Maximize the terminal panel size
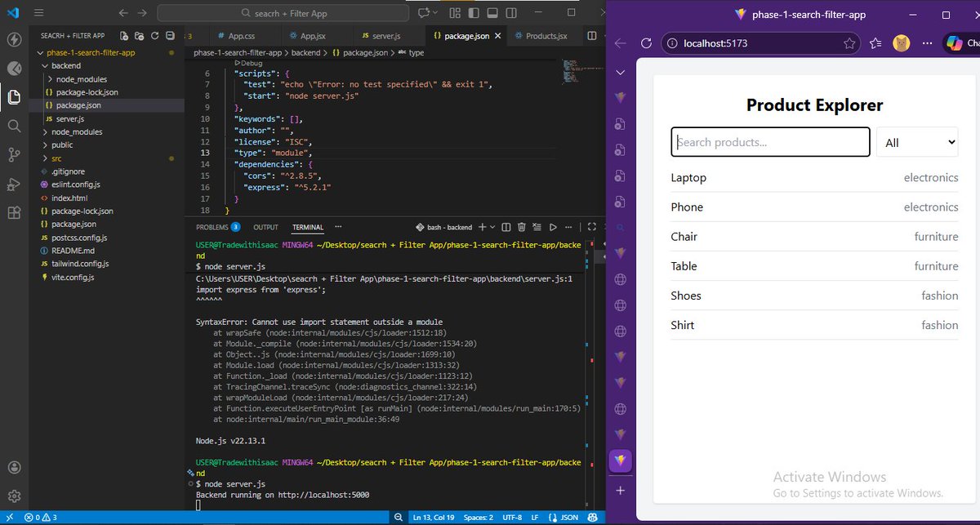Image resolution: width=980 pixels, height=525 pixels. tap(592, 227)
